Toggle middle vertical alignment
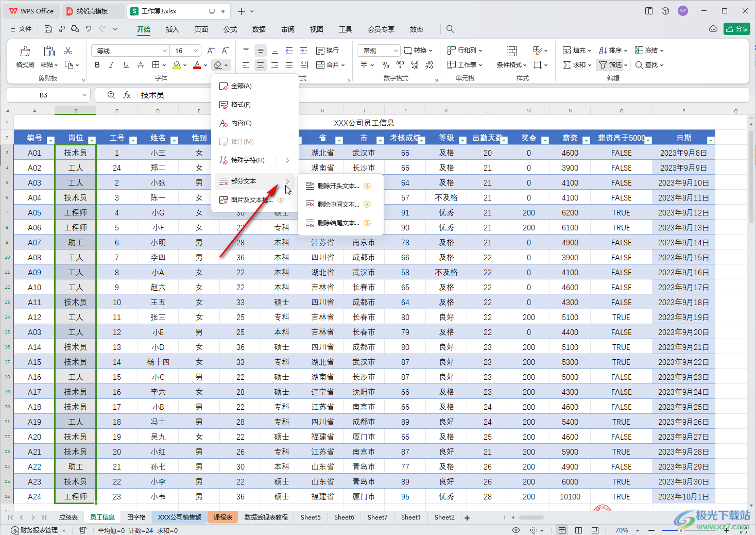The image size is (756, 535). pos(260,51)
